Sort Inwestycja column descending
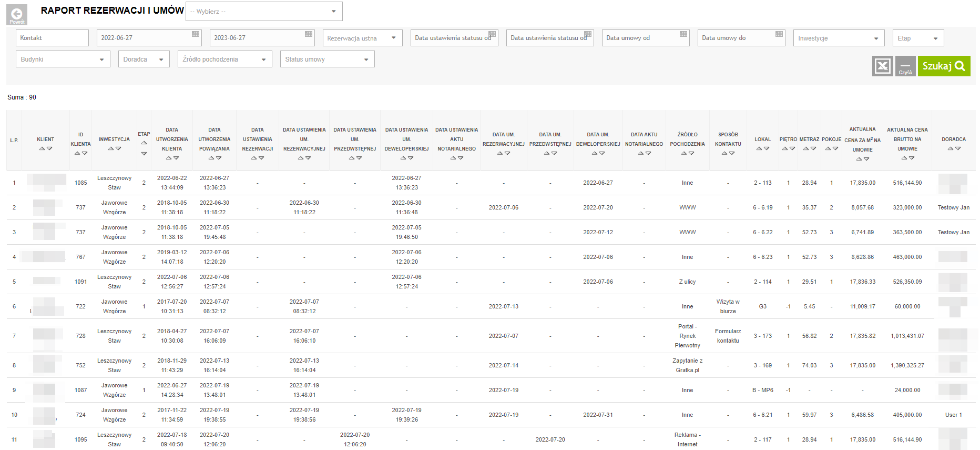The width and height of the screenshot is (980, 450). (x=118, y=148)
